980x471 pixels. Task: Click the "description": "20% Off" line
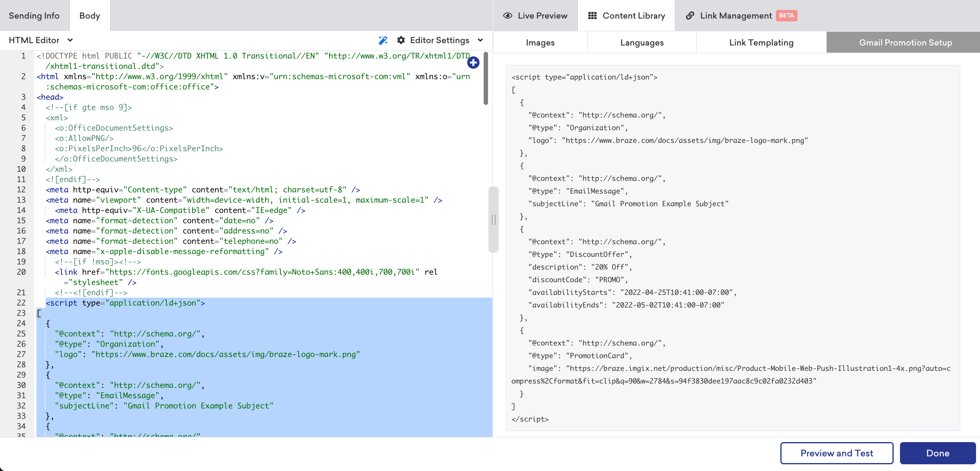pos(580,267)
